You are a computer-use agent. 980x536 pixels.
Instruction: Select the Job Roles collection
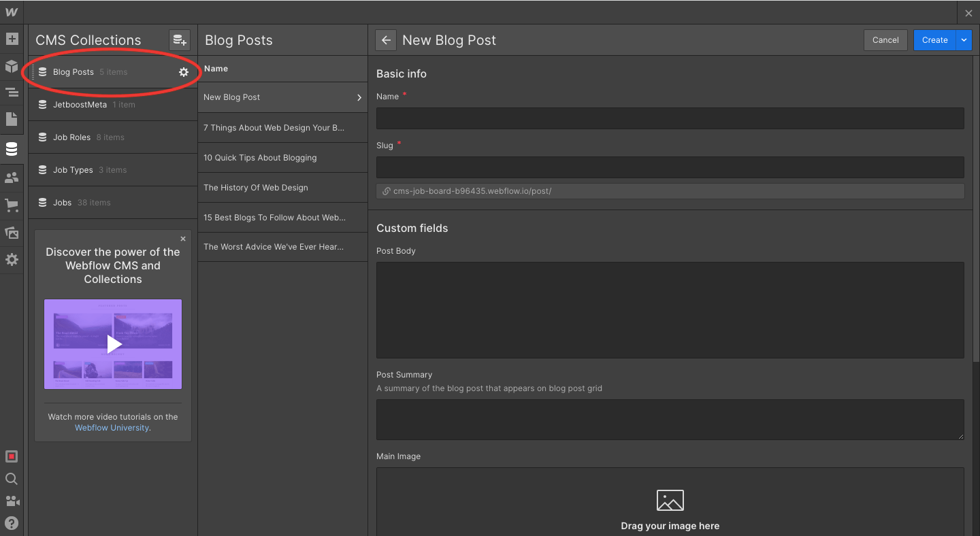tap(71, 137)
